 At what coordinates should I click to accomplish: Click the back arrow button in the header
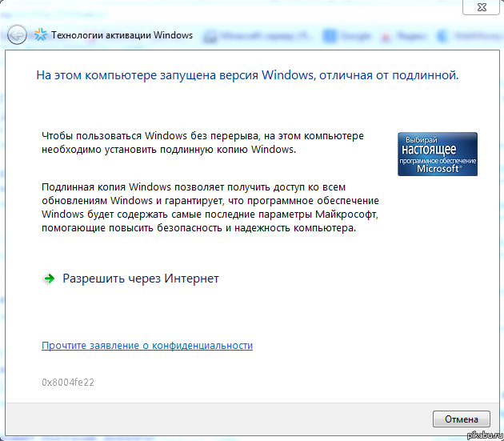click(17, 34)
